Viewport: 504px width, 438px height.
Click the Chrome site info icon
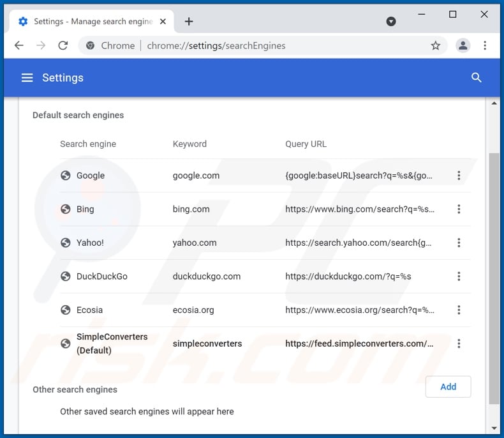click(x=91, y=46)
